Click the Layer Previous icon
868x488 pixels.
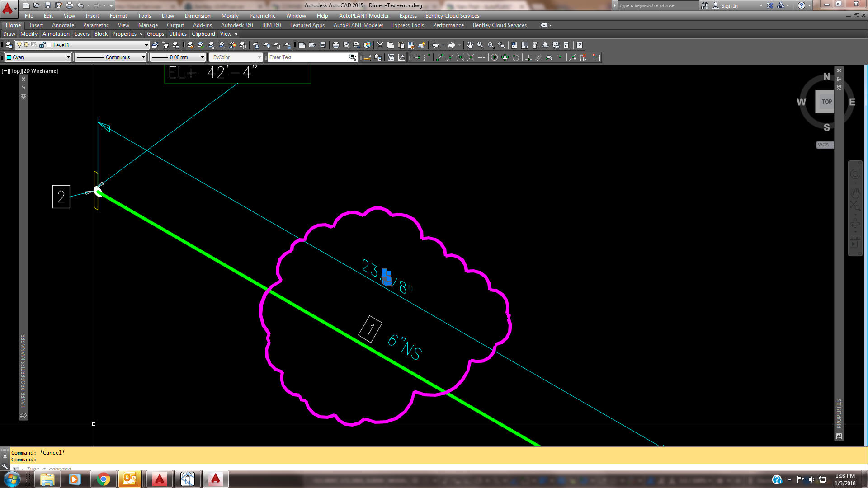(165, 45)
